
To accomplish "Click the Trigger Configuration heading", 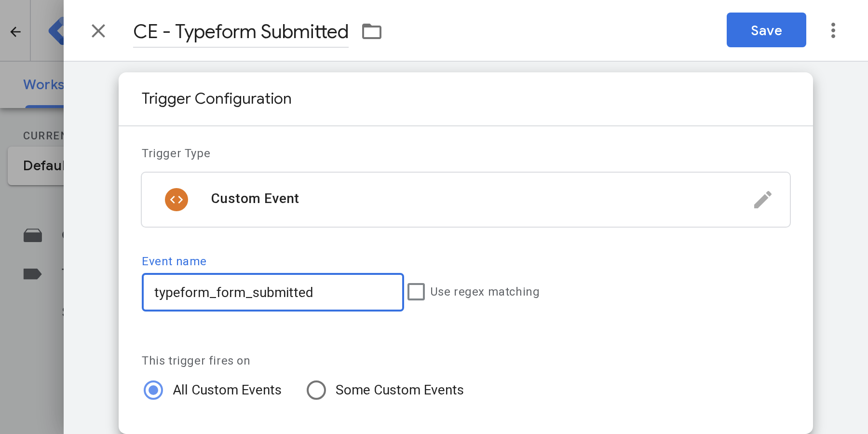I will (x=217, y=99).
